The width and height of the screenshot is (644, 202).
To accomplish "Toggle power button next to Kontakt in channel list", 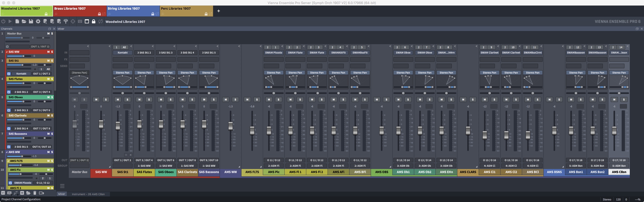I will 9,74.
